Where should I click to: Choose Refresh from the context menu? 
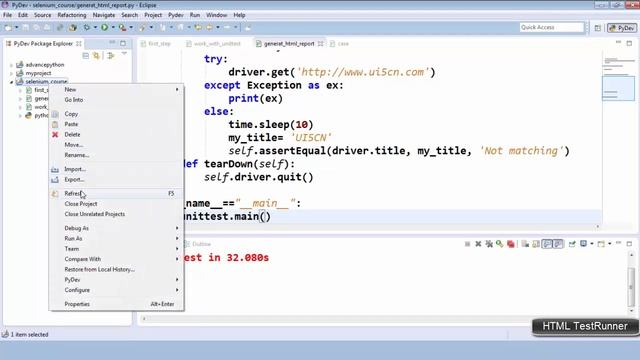click(x=116, y=193)
